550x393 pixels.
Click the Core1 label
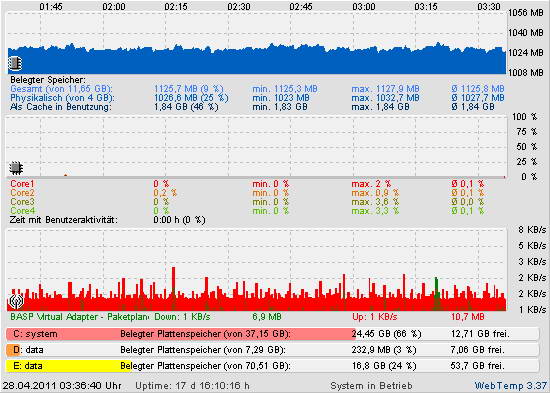click(22, 184)
